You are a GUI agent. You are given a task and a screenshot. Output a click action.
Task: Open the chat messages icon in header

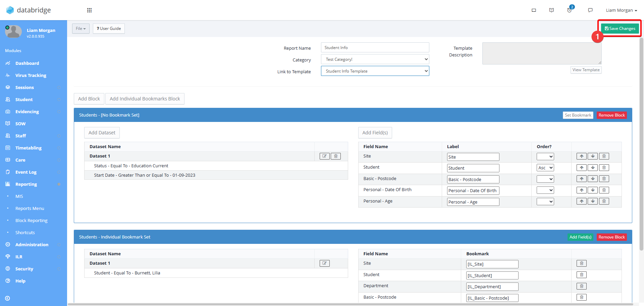point(590,10)
